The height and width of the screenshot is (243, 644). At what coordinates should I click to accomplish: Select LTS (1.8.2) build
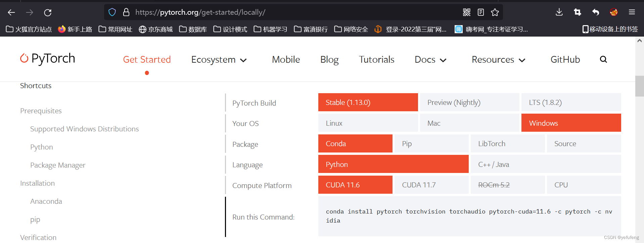pos(571,102)
